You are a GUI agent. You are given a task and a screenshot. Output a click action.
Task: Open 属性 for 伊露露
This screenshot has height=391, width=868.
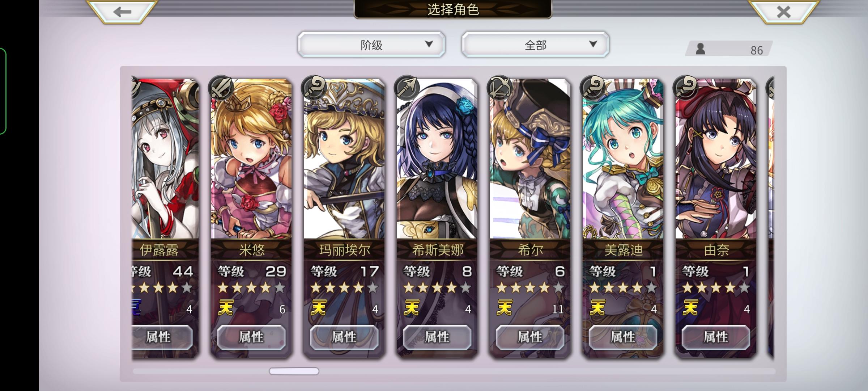point(162,337)
